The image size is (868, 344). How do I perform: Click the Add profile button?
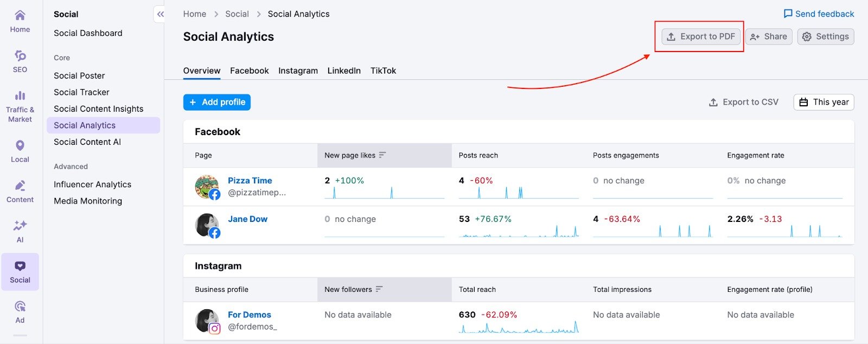217,102
